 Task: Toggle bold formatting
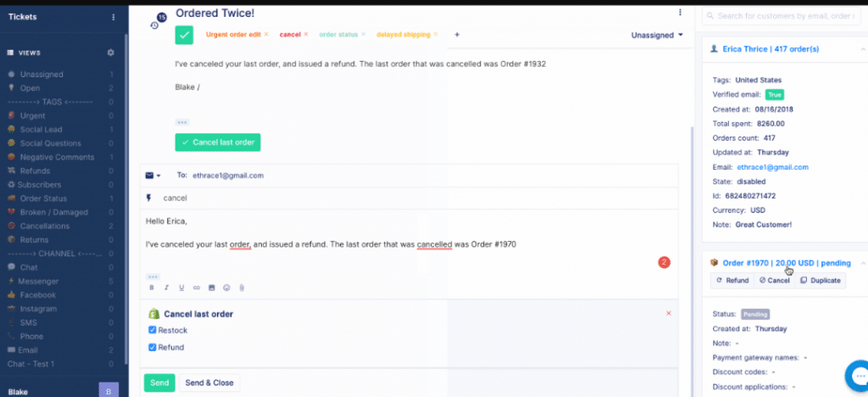pyautogui.click(x=152, y=288)
